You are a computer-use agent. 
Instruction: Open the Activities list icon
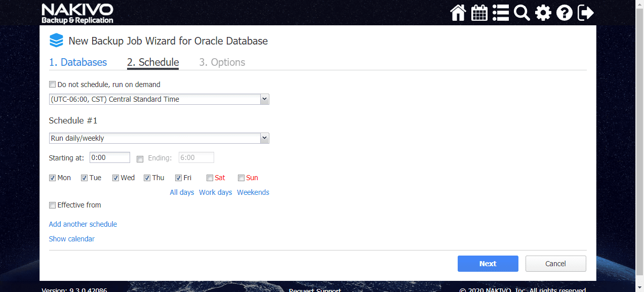click(500, 13)
